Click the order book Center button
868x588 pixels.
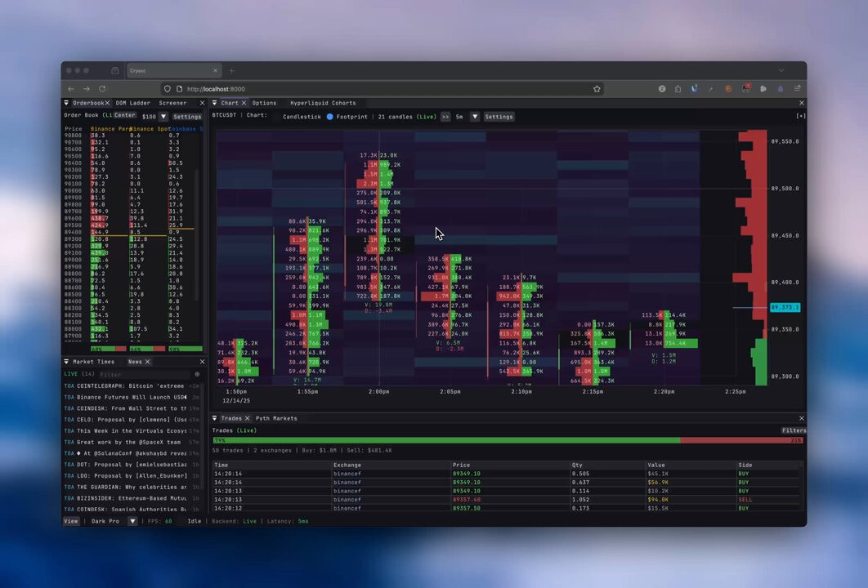coord(125,115)
